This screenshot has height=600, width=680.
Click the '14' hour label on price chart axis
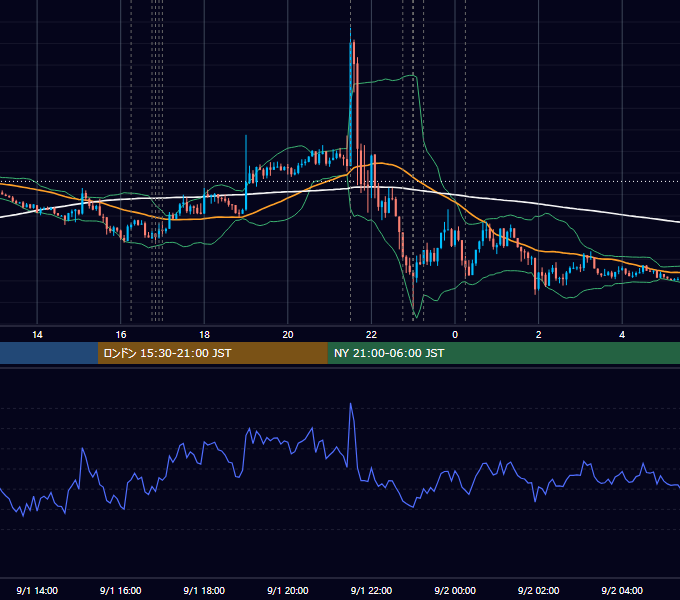37,335
